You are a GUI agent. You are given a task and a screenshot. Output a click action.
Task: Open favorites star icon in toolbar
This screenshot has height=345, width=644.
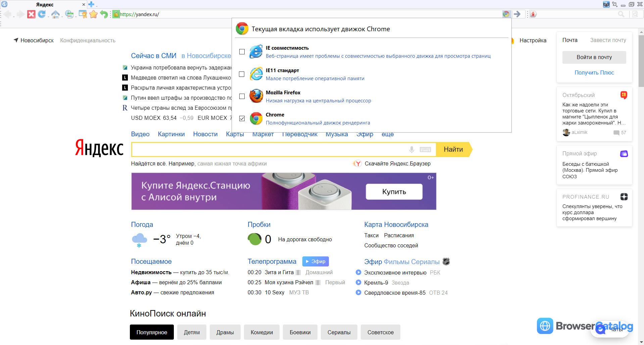93,14
